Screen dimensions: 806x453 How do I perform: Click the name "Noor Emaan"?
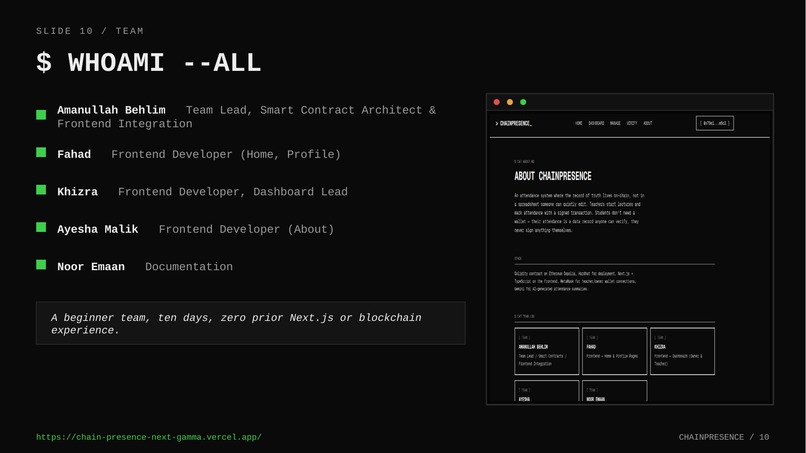pyautogui.click(x=91, y=267)
